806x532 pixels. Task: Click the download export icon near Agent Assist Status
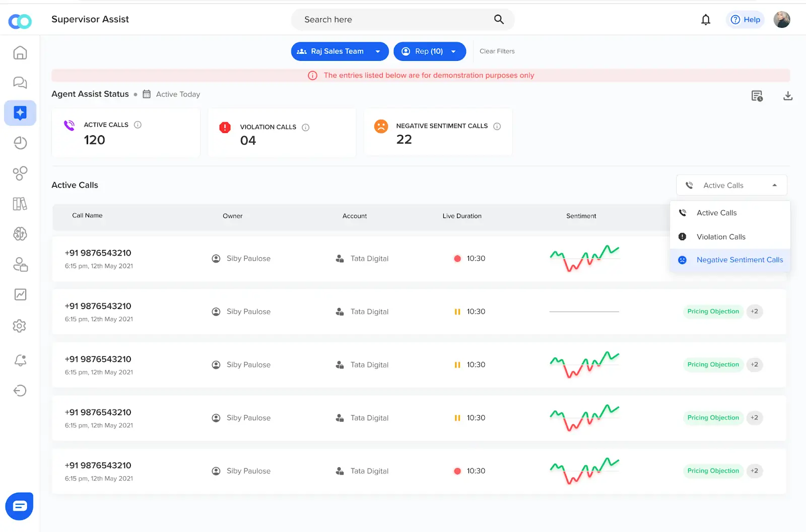pyautogui.click(x=788, y=95)
